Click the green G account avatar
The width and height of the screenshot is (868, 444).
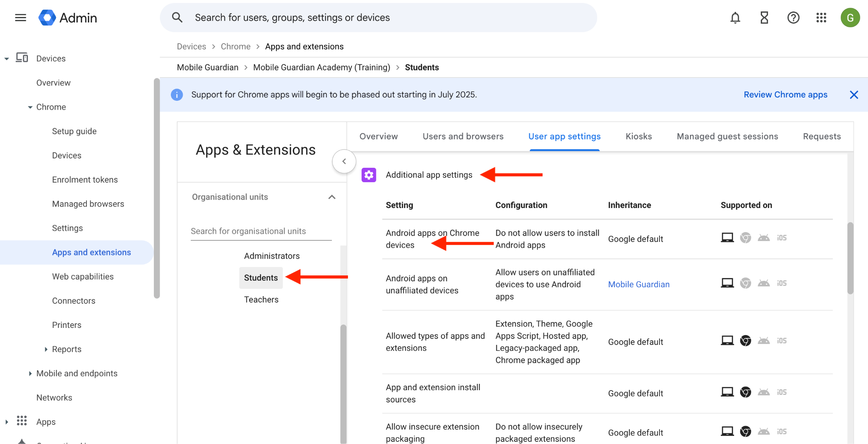point(850,18)
